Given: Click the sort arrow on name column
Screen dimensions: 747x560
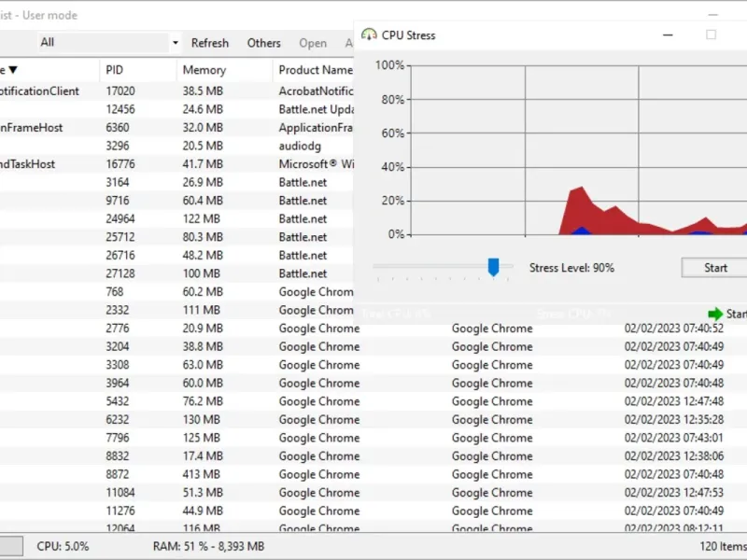Looking at the screenshot, I should pyautogui.click(x=13, y=70).
